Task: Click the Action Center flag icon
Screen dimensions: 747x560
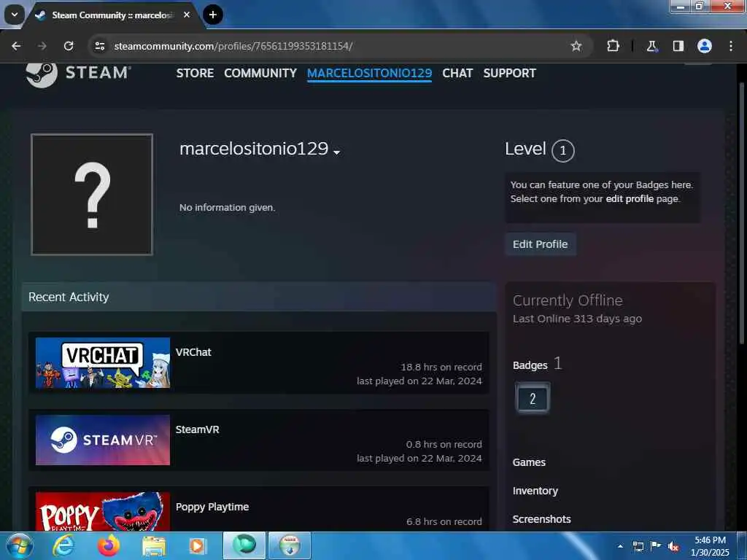Action: point(656,546)
